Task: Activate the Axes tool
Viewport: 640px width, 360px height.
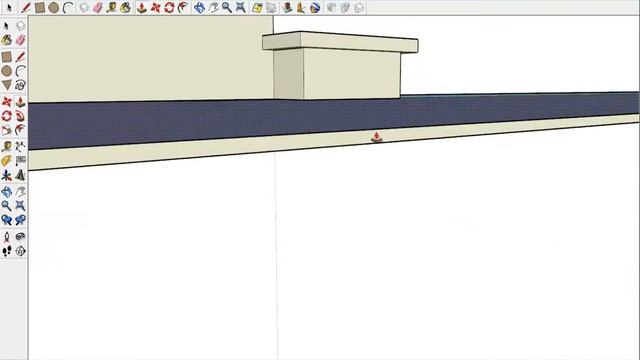Action: (6, 175)
